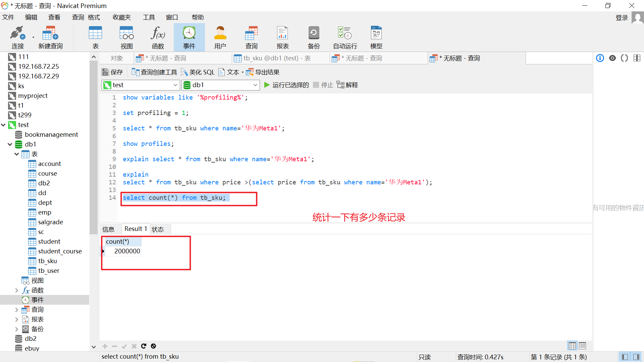This screenshot has height=362, width=644.
Task: Run the selected query
Action: [286, 85]
